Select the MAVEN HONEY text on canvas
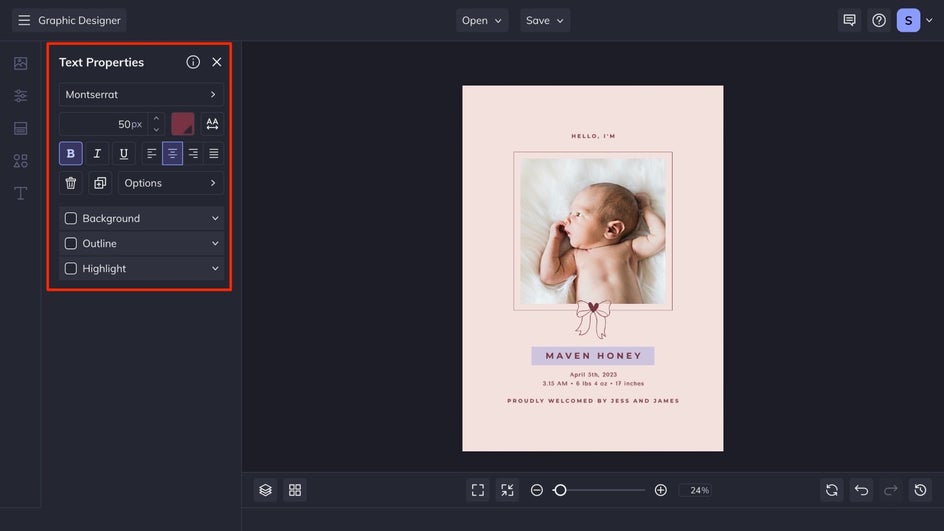Viewport: 944px width, 531px height. click(x=593, y=356)
